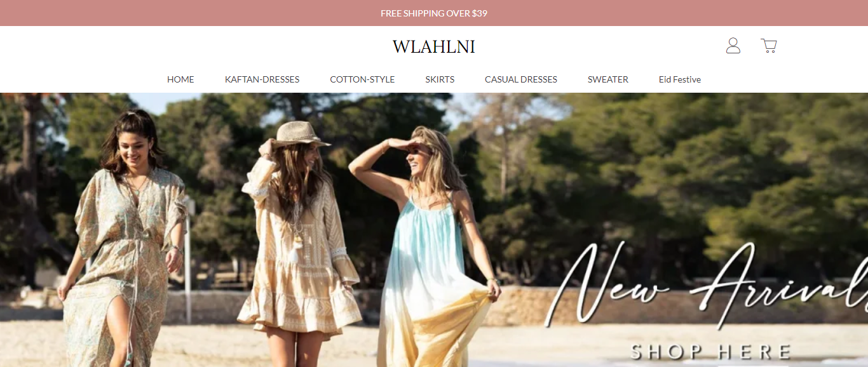Screen dimensions: 868x367
Task: Click the straw hat on the middle woman
Action: tap(300, 134)
